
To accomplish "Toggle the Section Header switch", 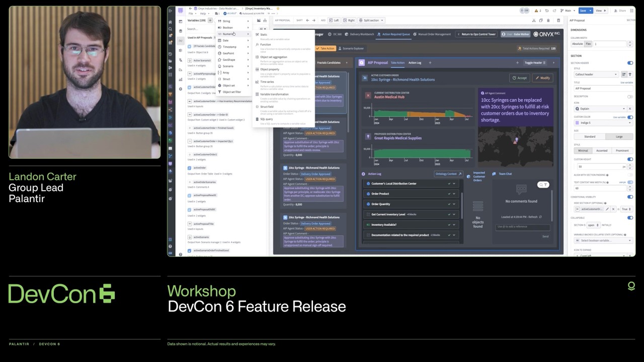I will [x=630, y=63].
